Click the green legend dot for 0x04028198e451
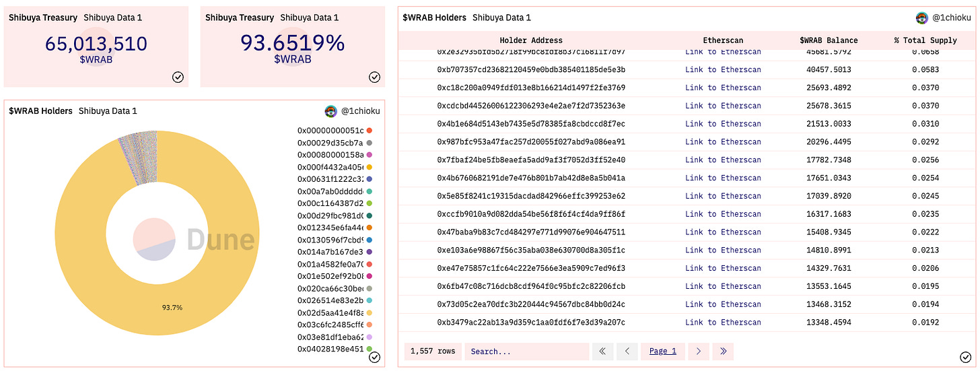Image resolution: width=980 pixels, height=371 pixels. pos(370,349)
